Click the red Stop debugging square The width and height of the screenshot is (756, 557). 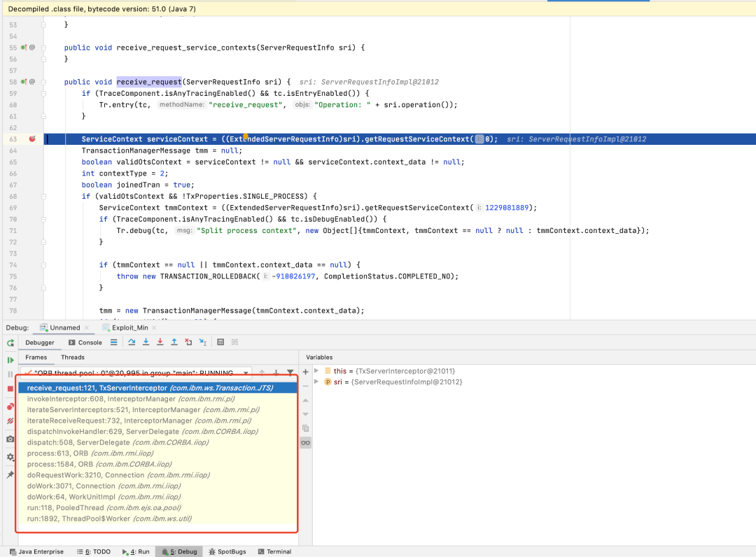tap(10, 388)
